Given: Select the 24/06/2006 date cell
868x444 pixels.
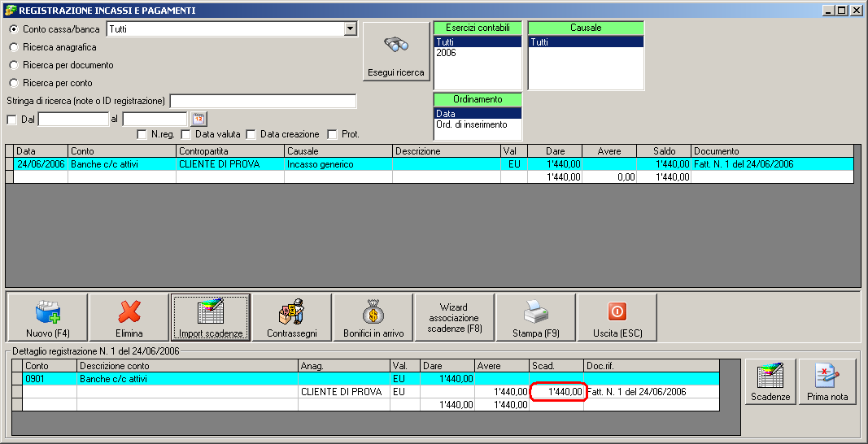Looking at the screenshot, I should tap(41, 164).
